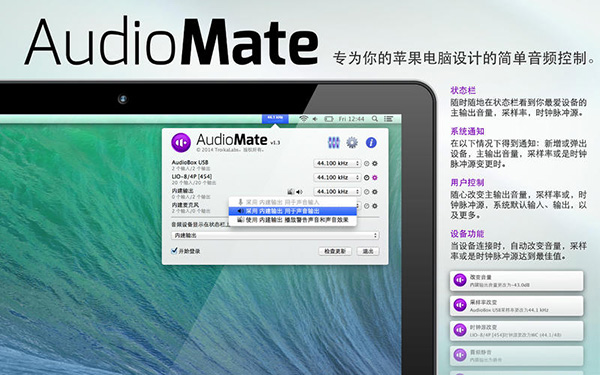
Task: Select the highlighted 用于声音输出 menu entry
Action: (x=293, y=211)
